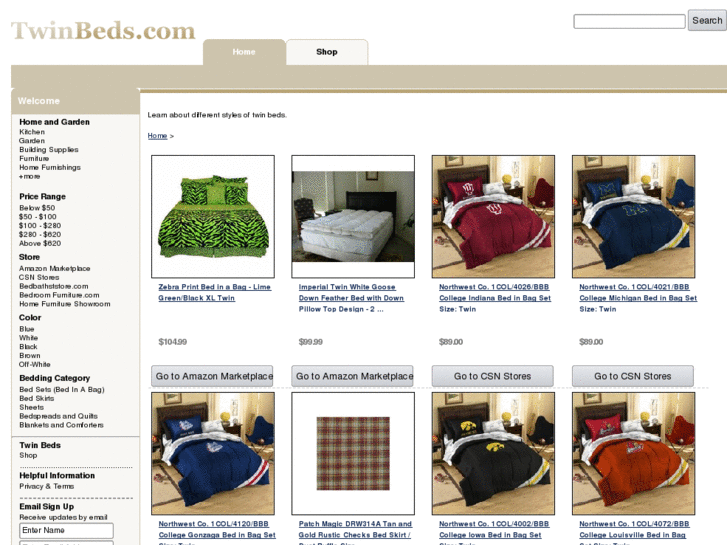Open the Privacy & Terms page

click(46, 486)
